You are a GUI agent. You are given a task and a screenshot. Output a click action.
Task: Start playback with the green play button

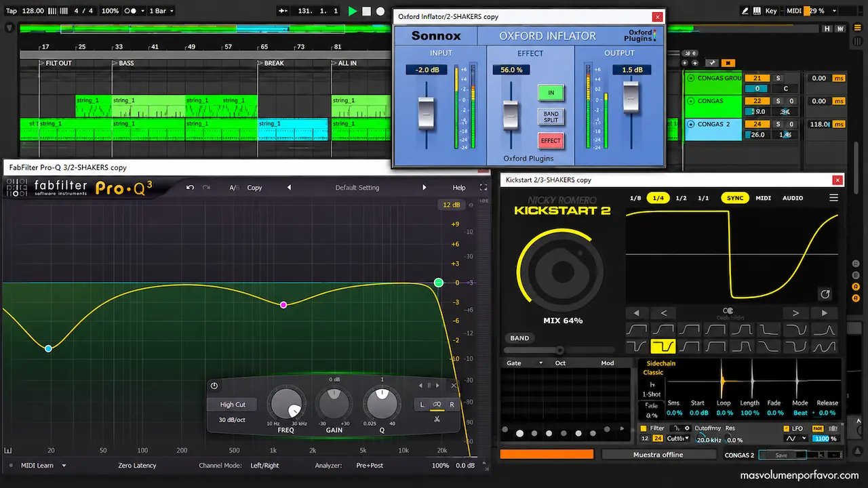point(352,11)
